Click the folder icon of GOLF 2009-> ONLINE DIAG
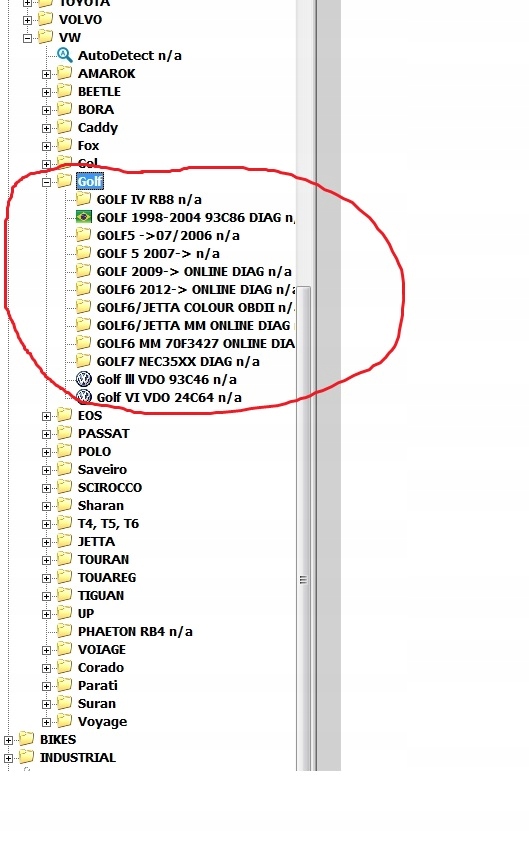529x853 pixels. coord(83,270)
